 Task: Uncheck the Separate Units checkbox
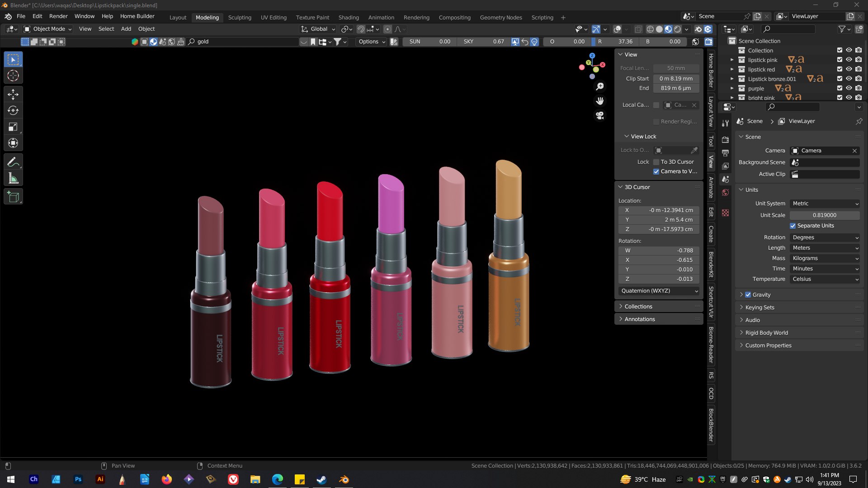[x=793, y=226]
